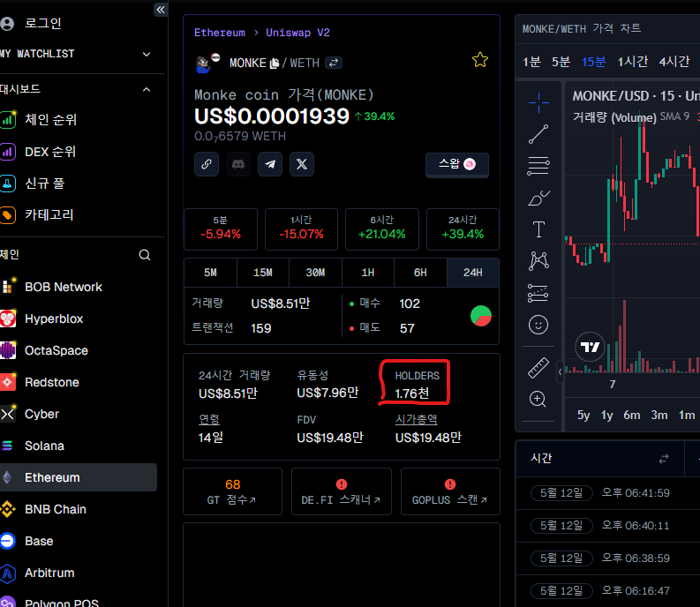The image size is (700, 607).
Task: Set chart interval to 4시간
Action: [674, 62]
